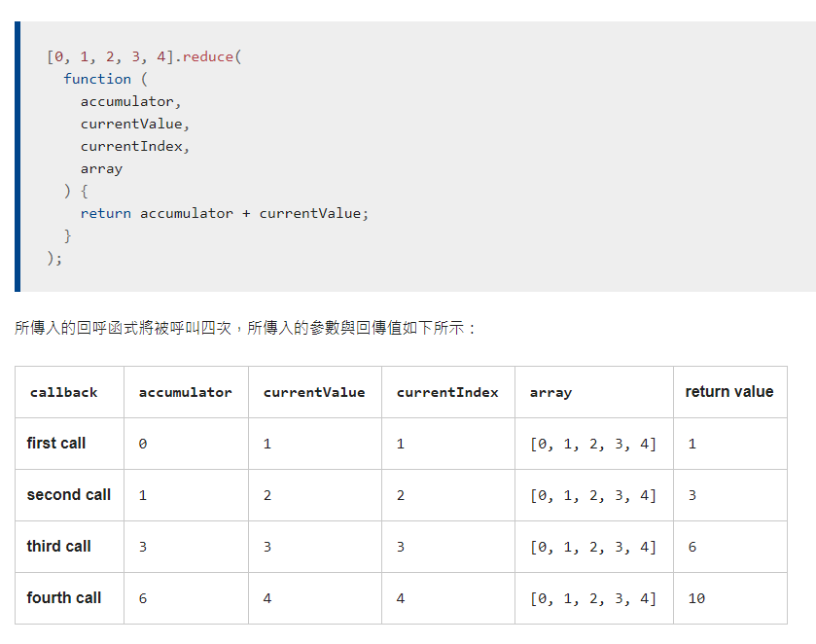Screen dimensions: 816x644
Task: Select the 'first call' row label
Action: [x=56, y=444]
